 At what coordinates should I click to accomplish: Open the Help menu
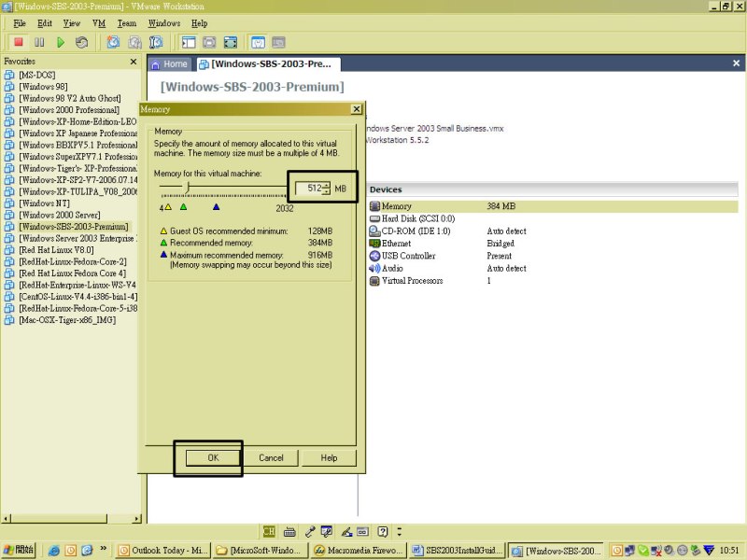199,23
